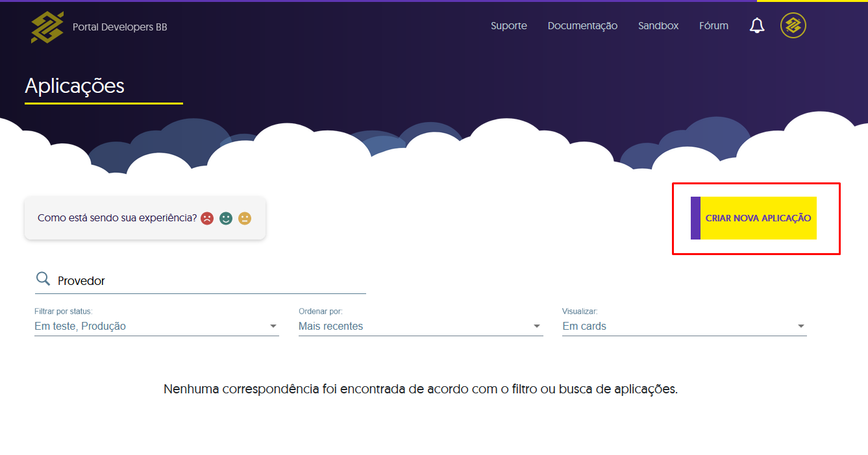
Task: Click the experience feedback question text
Action: tap(117, 218)
